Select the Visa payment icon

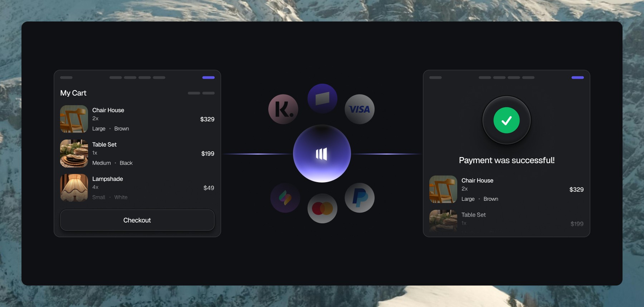[360, 109]
